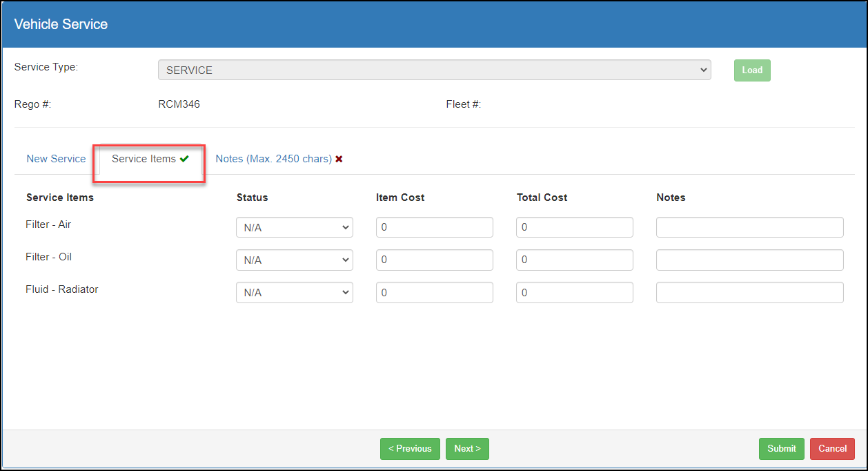The height and width of the screenshot is (471, 868).
Task: Click the 'Total Cost' column header
Action: pos(542,198)
